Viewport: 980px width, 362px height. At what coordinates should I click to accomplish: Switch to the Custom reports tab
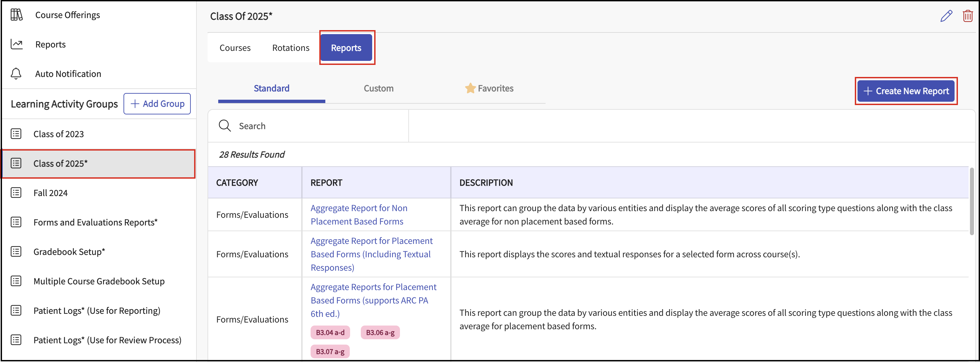[378, 88]
